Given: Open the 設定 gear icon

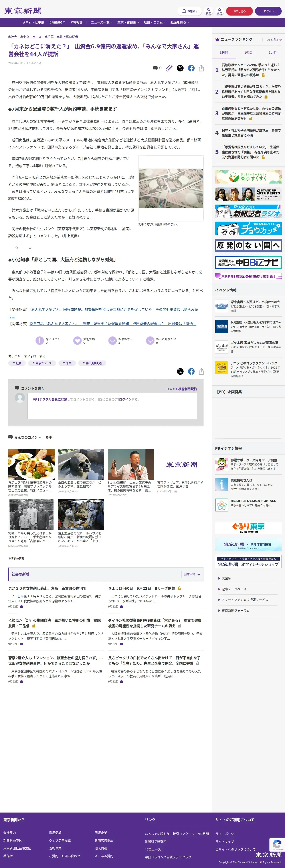Looking at the screenshot, I should point(219,11).
